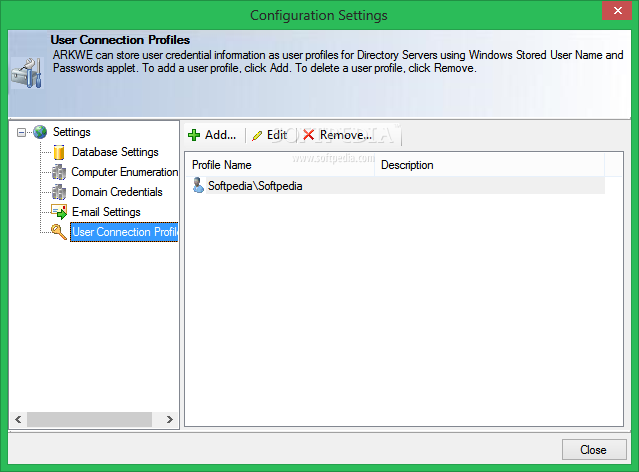The width and height of the screenshot is (639, 472).
Task: Click the globe icon beside Settings
Action: (40, 132)
